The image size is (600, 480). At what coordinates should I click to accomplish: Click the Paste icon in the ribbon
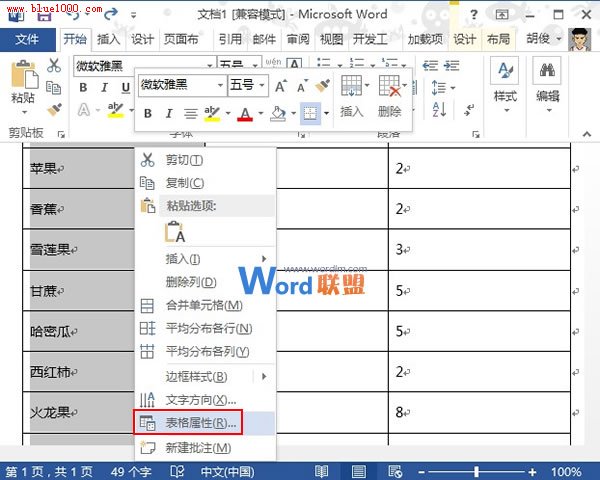point(24,75)
